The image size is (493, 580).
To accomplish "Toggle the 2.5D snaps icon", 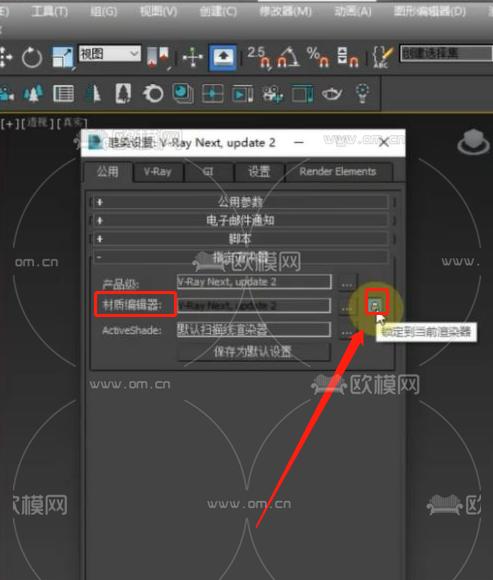I will coord(259,58).
